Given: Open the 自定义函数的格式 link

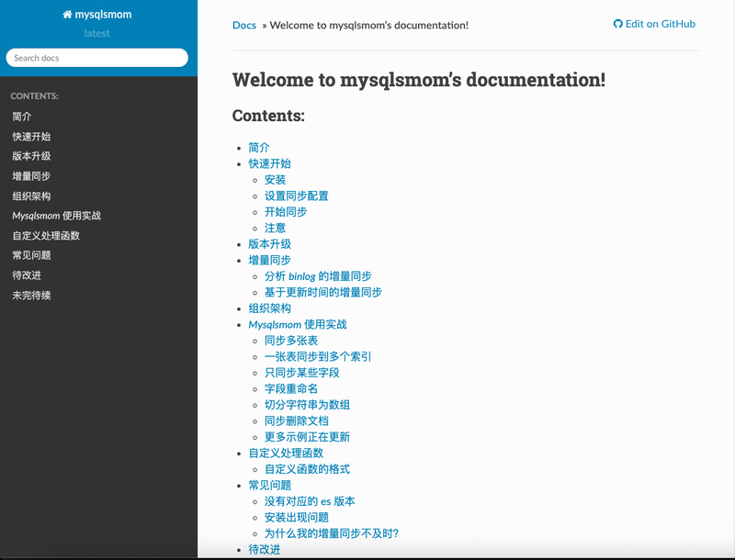Looking at the screenshot, I should pos(308,469).
